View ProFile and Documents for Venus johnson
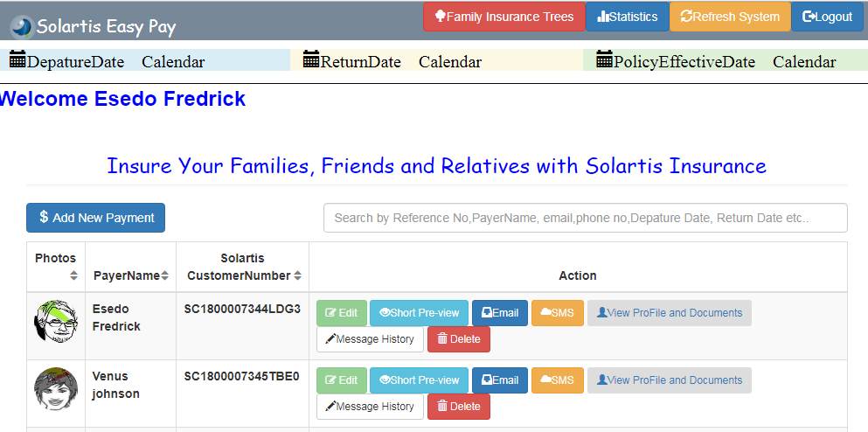This screenshot has width=868, height=432. coord(670,380)
